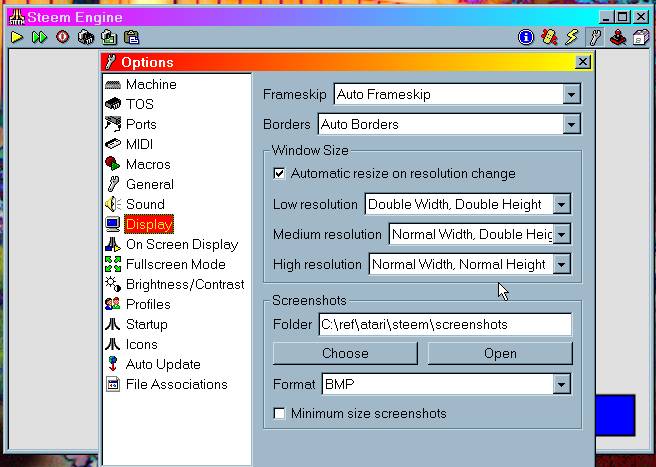
Task: Open On Screen Display page
Action: tap(182, 244)
